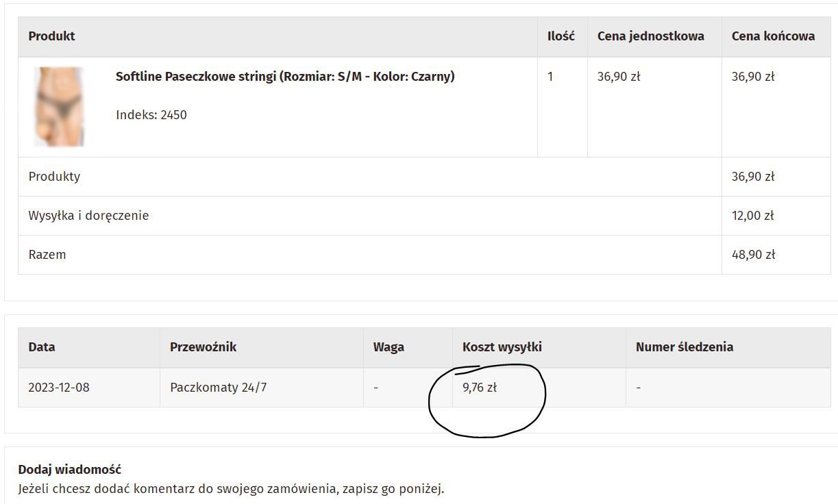Click the Cena jednostkowa column header
Viewport: 838px width, 504px height.
click(651, 36)
